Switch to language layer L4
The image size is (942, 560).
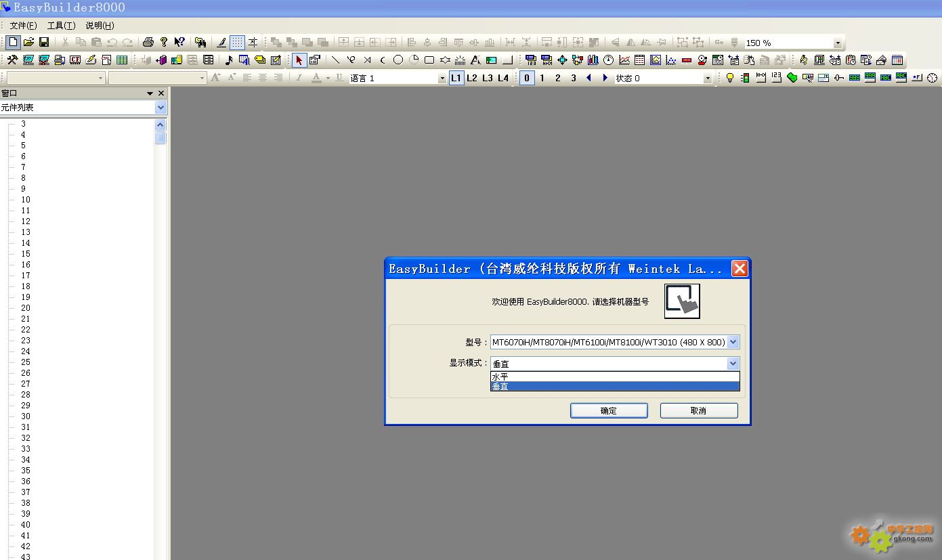tap(503, 78)
